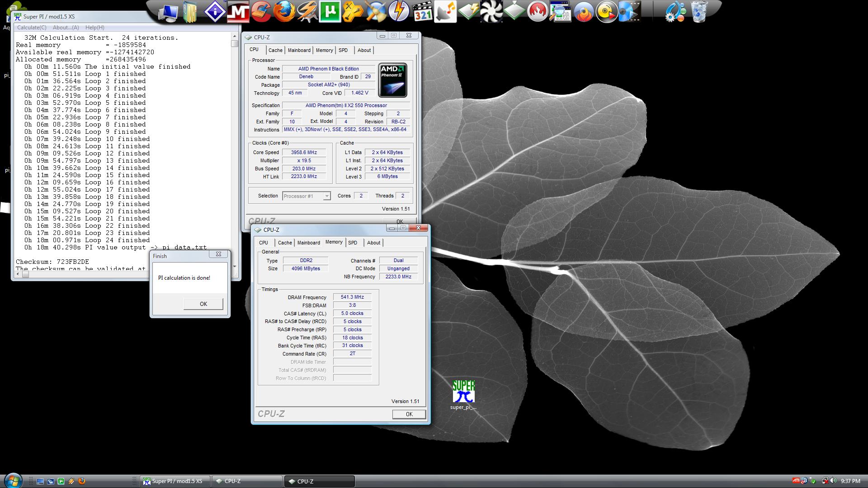Open µTorrent from the top dock
The width and height of the screenshot is (868, 488).
click(330, 12)
